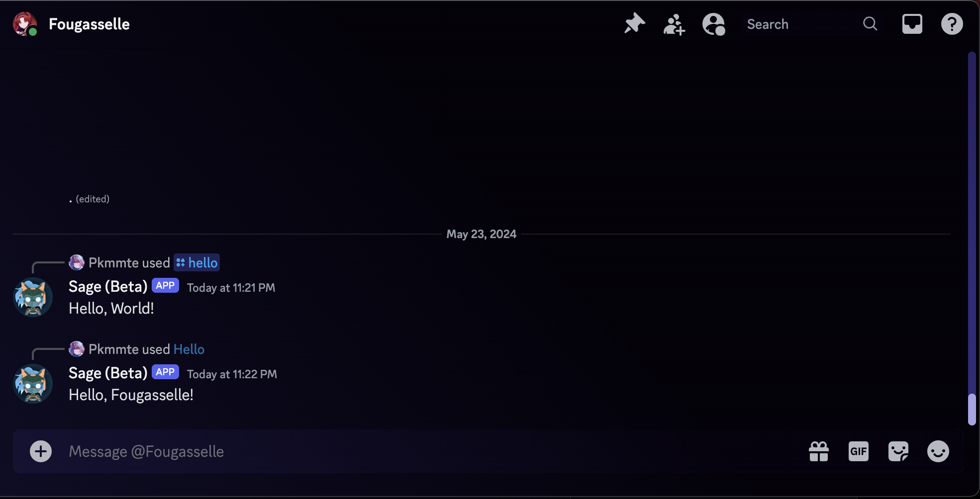This screenshot has width=980, height=499.
Task: Click Fougasselle avatar in header
Action: [25, 24]
